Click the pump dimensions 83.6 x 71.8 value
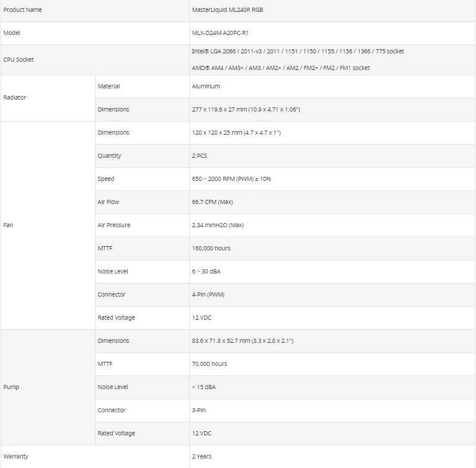The image size is (476, 468). 243,341
